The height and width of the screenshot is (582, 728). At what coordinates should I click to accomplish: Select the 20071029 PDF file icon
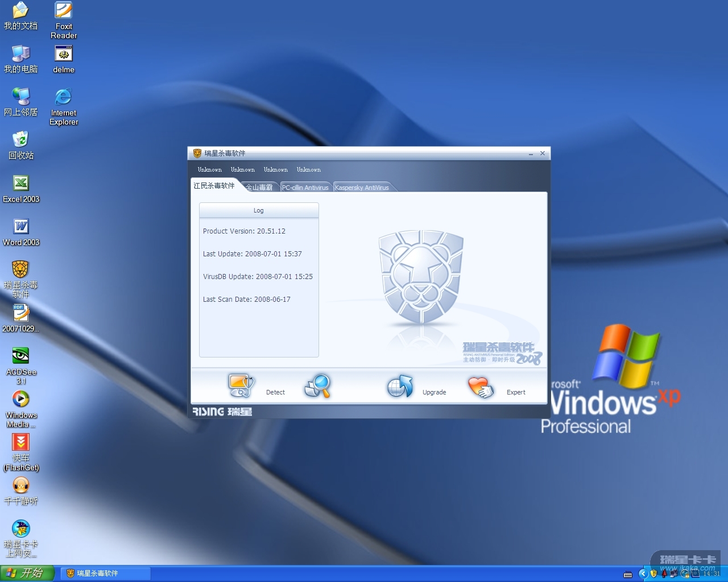click(21, 318)
